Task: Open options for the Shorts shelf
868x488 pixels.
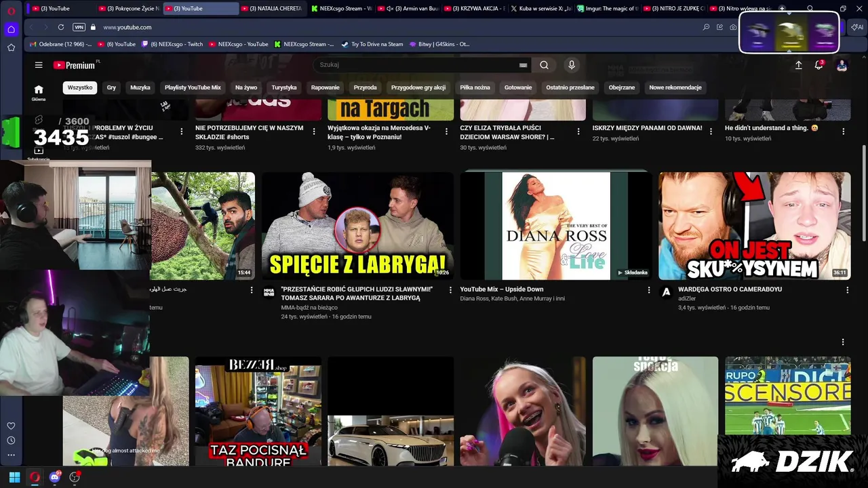Action: point(844,342)
